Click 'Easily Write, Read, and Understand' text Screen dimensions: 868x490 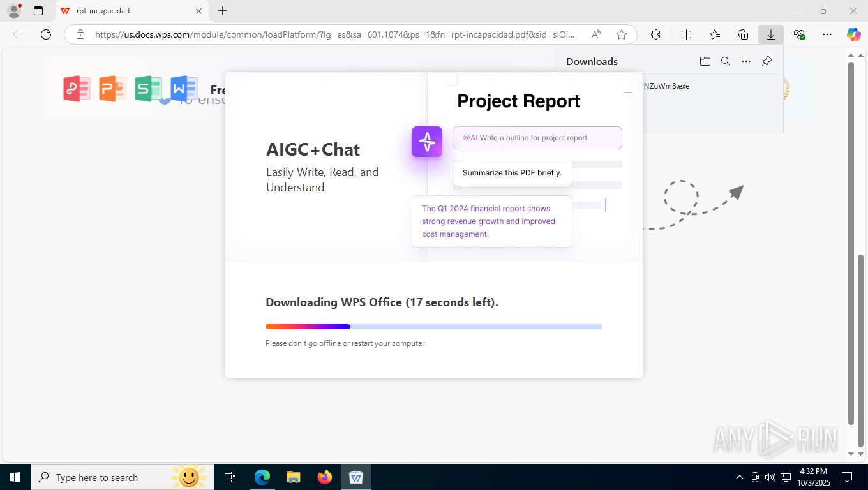322,179
